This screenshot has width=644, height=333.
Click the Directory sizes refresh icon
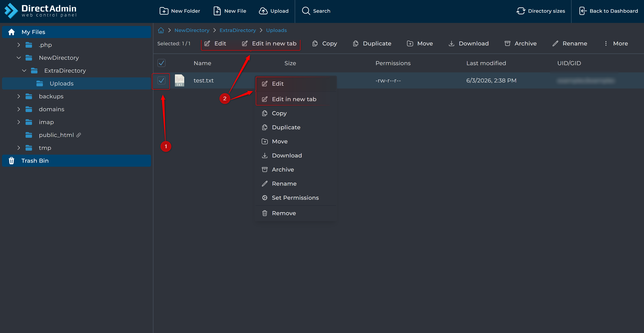(521, 11)
